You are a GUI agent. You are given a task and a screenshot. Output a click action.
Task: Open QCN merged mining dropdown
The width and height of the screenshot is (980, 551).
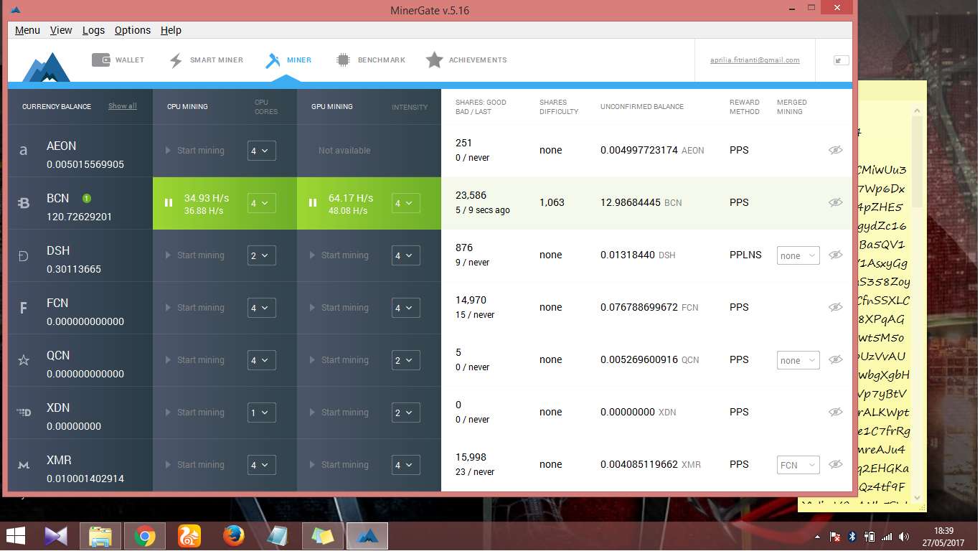[798, 360]
